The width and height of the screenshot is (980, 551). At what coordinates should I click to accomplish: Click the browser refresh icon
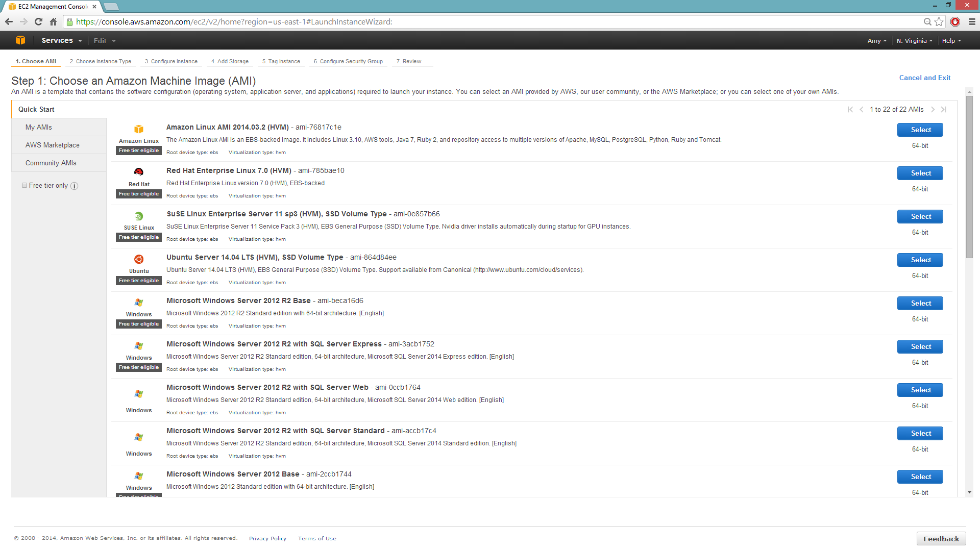coord(38,21)
